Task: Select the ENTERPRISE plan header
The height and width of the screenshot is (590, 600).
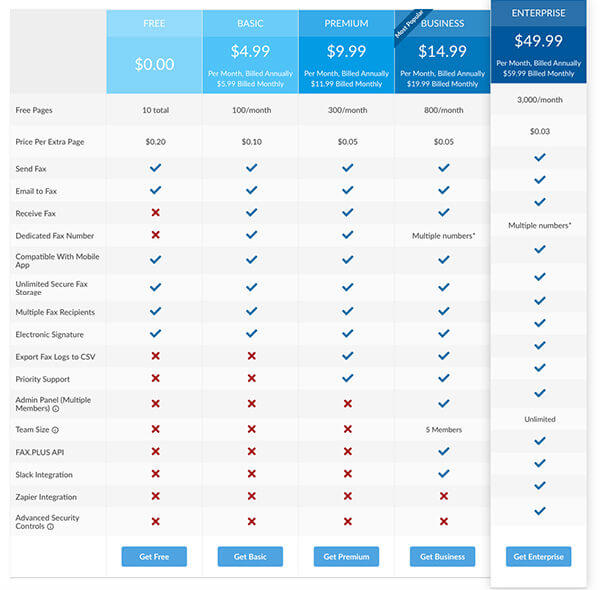Action: (538, 13)
